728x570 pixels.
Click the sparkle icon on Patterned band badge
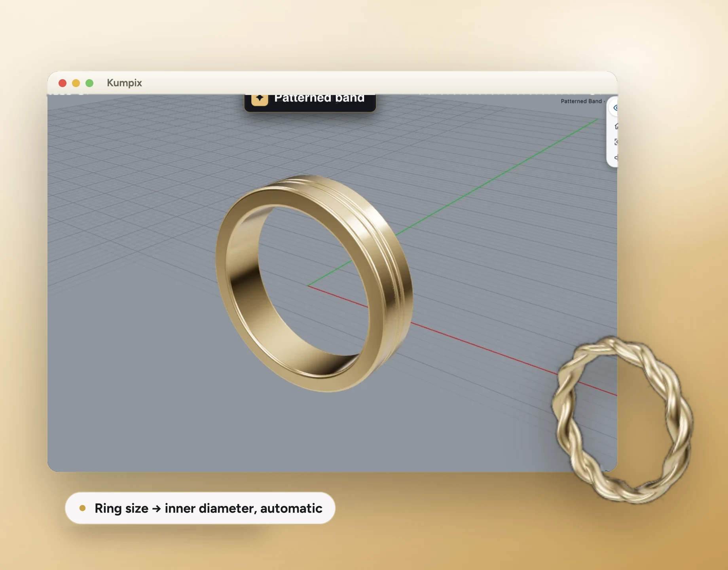click(x=260, y=99)
